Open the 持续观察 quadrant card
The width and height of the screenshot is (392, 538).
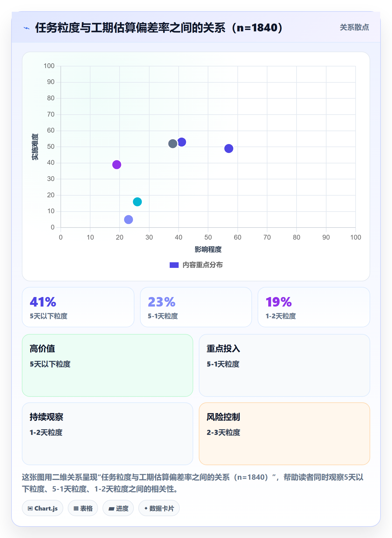tap(108, 434)
